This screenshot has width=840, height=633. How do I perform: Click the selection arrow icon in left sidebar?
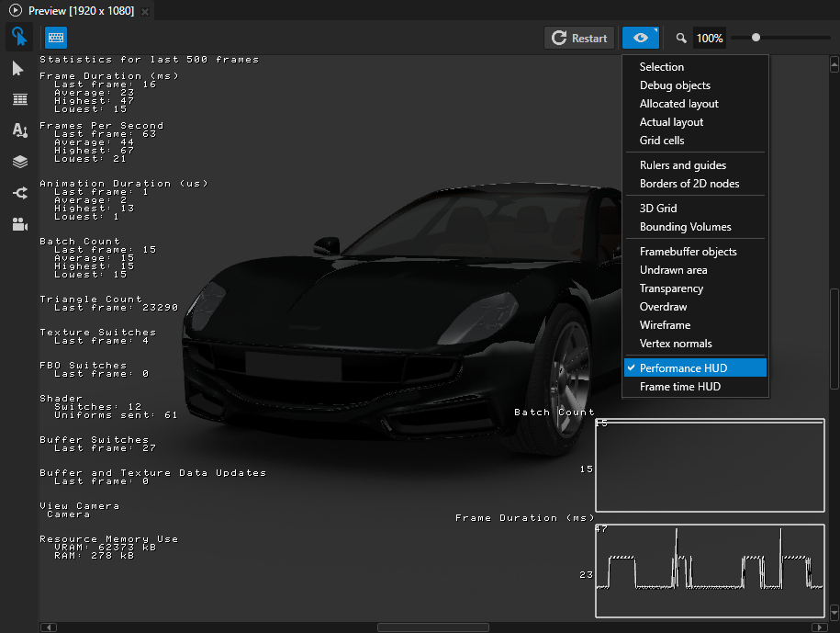pyautogui.click(x=18, y=68)
